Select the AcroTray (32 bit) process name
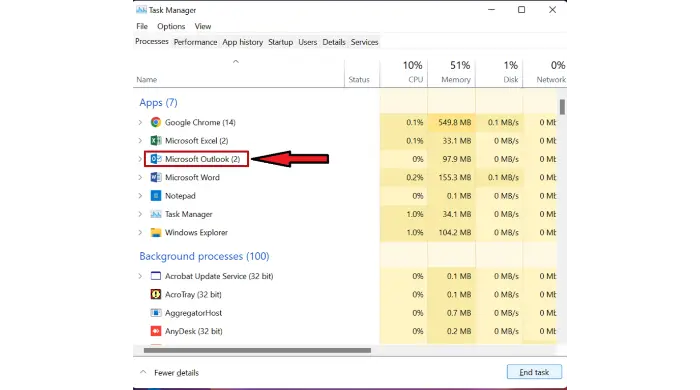The width and height of the screenshot is (700, 390). point(193,295)
